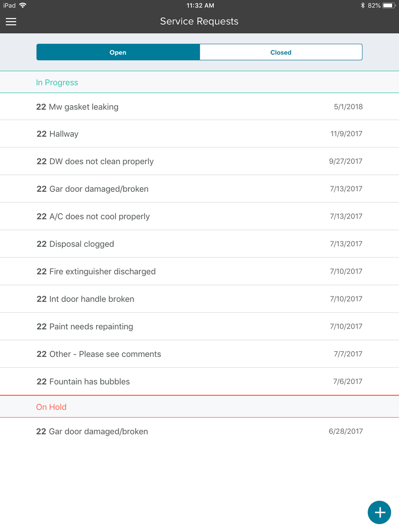
Task: Tap the battery status icon
Action: (389, 6)
